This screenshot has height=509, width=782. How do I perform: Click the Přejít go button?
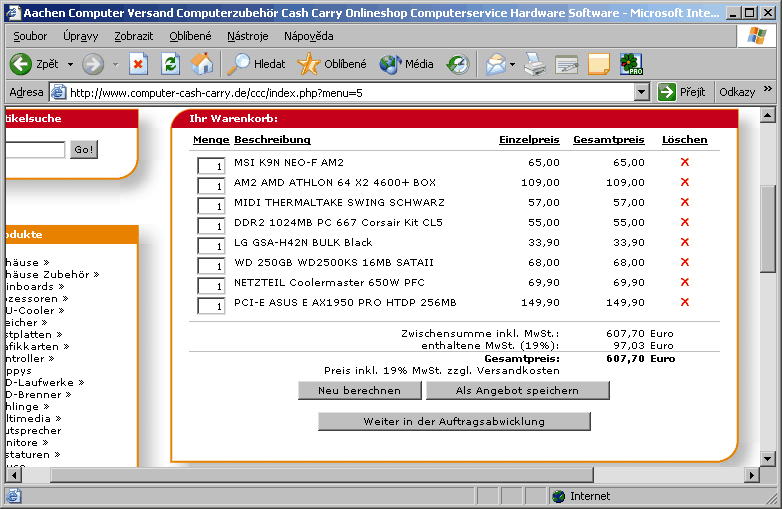coord(681,92)
